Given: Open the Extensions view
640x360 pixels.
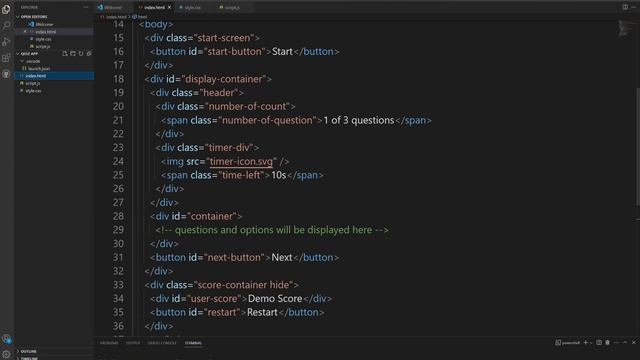Looking at the screenshot, I should (x=6, y=58).
